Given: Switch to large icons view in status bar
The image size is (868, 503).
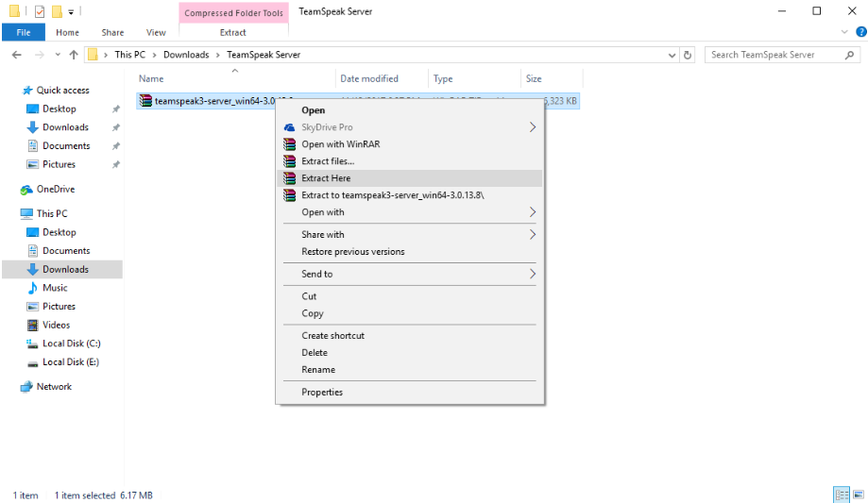Looking at the screenshot, I should 859,495.
